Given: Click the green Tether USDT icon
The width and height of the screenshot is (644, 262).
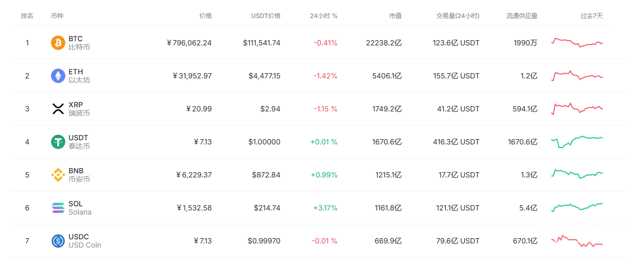Looking at the screenshot, I should pos(58,142).
